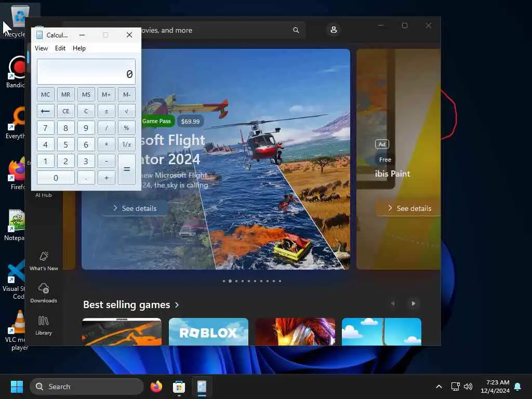Click the square root key

(127, 111)
